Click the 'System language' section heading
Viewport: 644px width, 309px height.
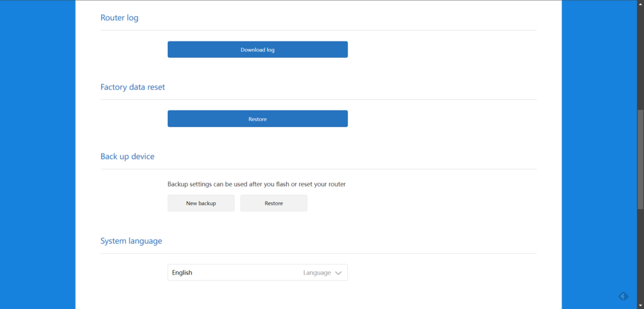131,241
